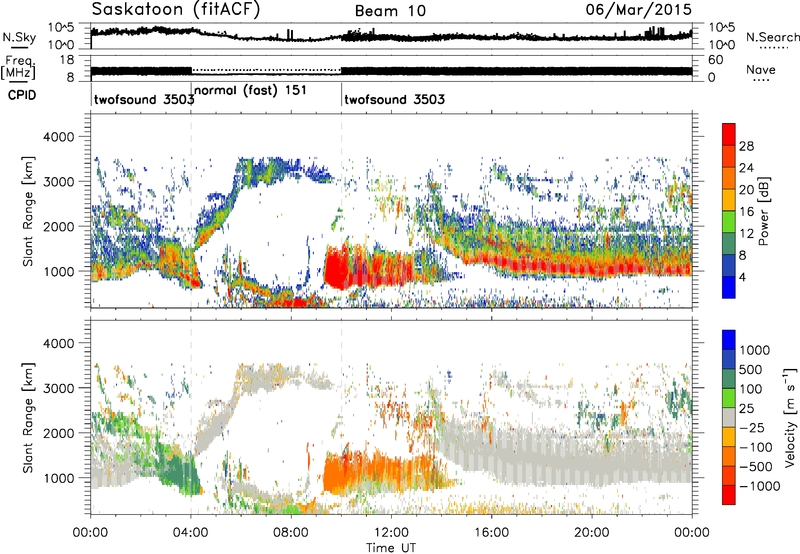Click the 60 tick on Nave axis
This screenshot has width=800, height=554.
pos(715,60)
